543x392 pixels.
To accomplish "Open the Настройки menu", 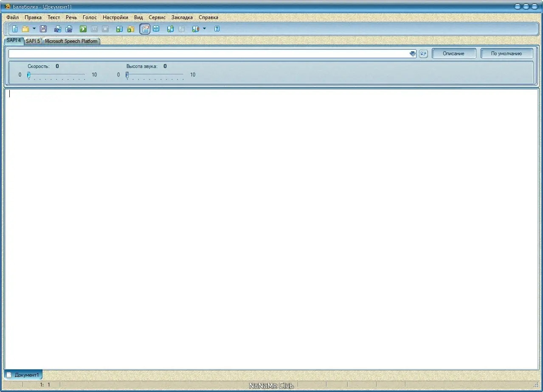I will click(115, 17).
